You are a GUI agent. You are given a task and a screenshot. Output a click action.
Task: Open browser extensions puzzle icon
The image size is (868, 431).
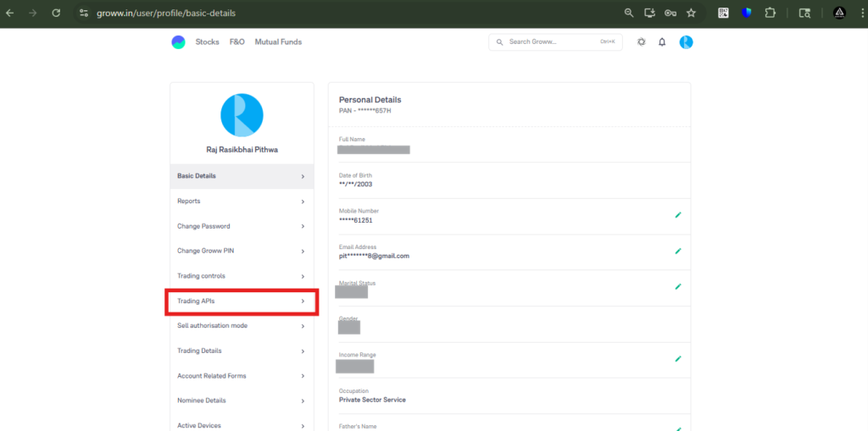[x=770, y=14]
